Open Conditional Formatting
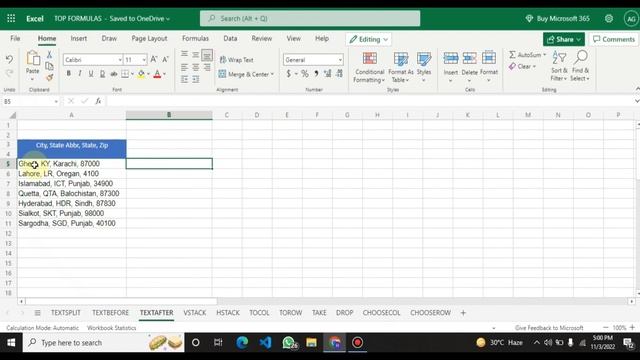The width and height of the screenshot is (640, 360). click(369, 67)
